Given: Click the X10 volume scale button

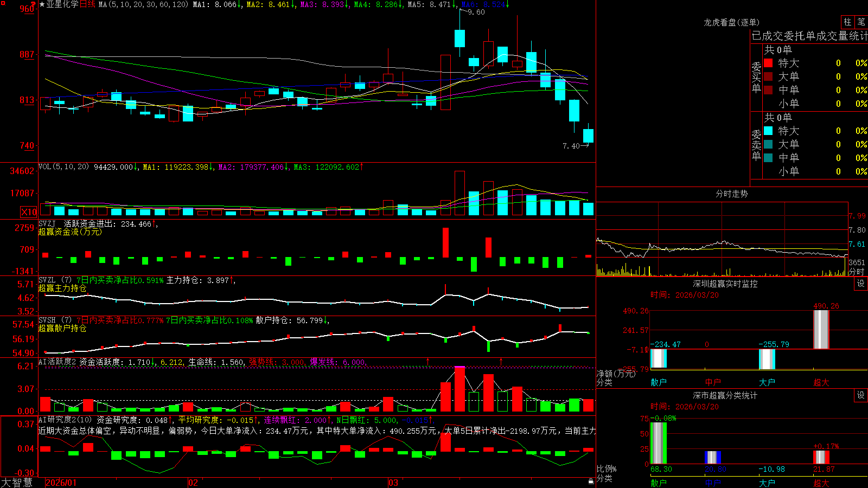Looking at the screenshot, I should [x=29, y=212].
